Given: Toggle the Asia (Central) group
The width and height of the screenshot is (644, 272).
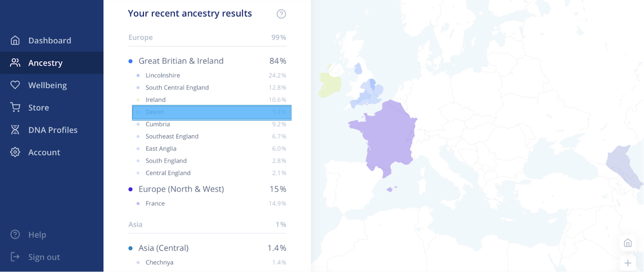Looking at the screenshot, I should 207,248.
